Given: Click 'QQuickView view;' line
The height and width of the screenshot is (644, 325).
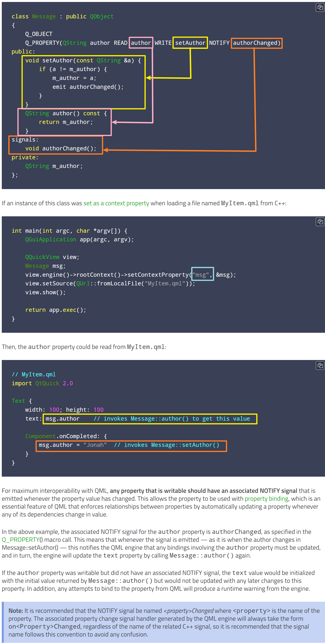Looking at the screenshot, I should [x=52, y=257].
